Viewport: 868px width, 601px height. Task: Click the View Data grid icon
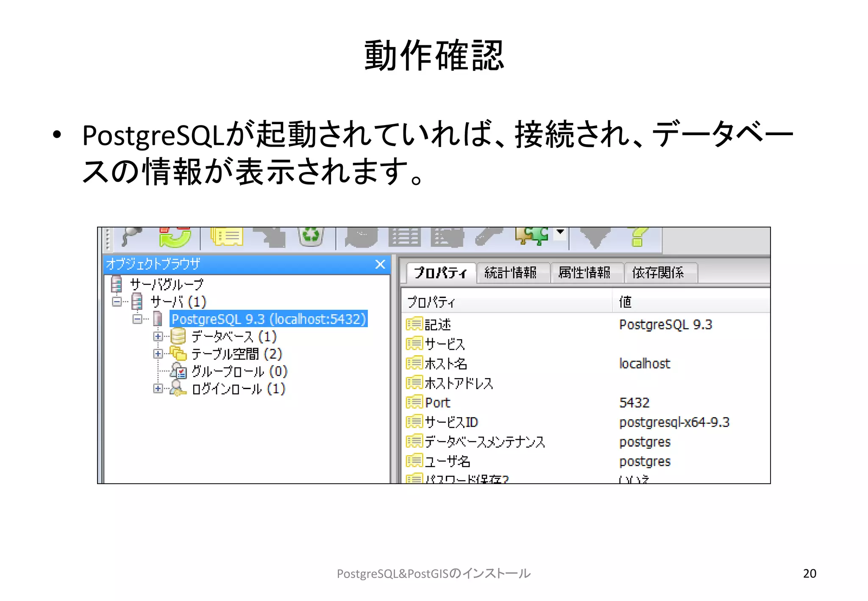point(405,237)
